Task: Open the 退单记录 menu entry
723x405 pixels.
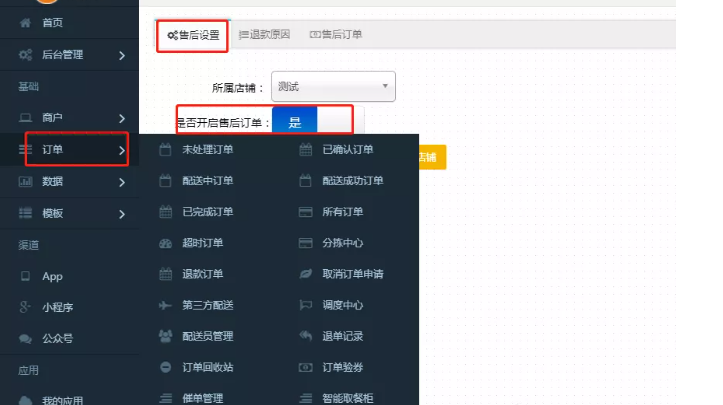Action: pos(343,336)
